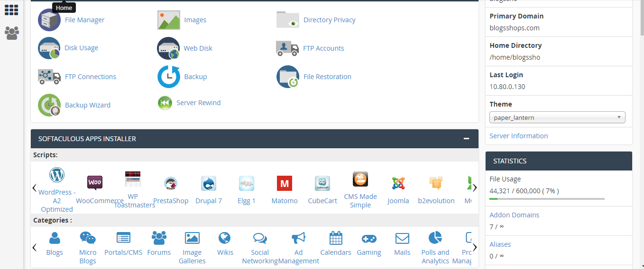Viewport: 644px width, 269px height.
Task: Open the Images icon
Action: pos(169,20)
